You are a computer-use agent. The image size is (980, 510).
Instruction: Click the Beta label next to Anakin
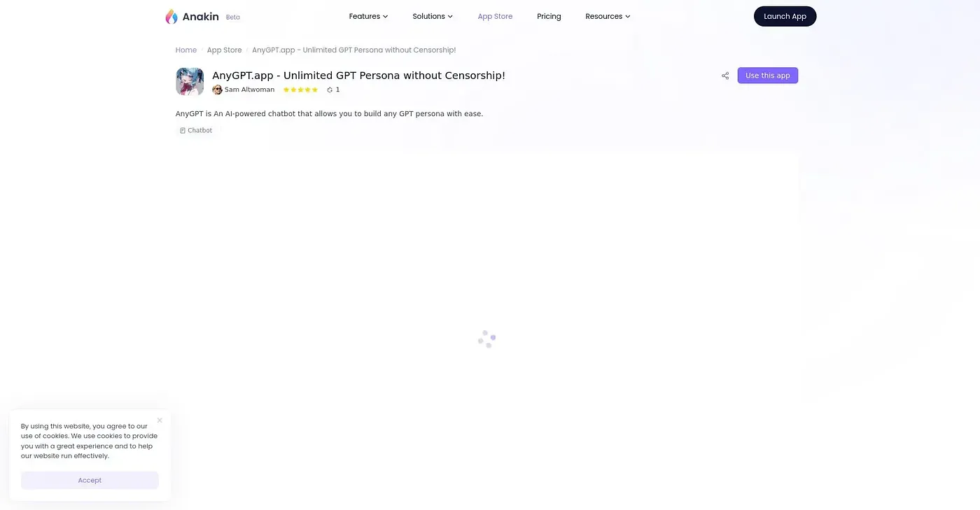[x=232, y=17]
